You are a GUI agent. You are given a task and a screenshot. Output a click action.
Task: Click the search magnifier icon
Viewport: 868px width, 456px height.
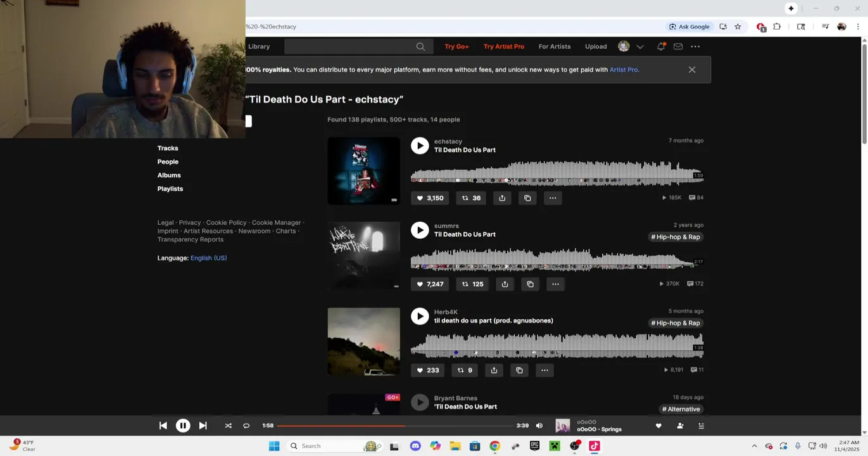420,47
